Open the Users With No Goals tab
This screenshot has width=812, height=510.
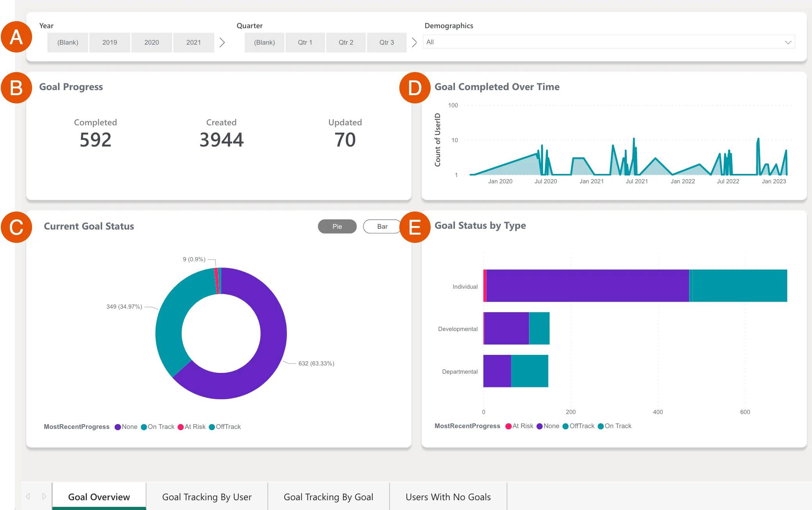coord(448,497)
